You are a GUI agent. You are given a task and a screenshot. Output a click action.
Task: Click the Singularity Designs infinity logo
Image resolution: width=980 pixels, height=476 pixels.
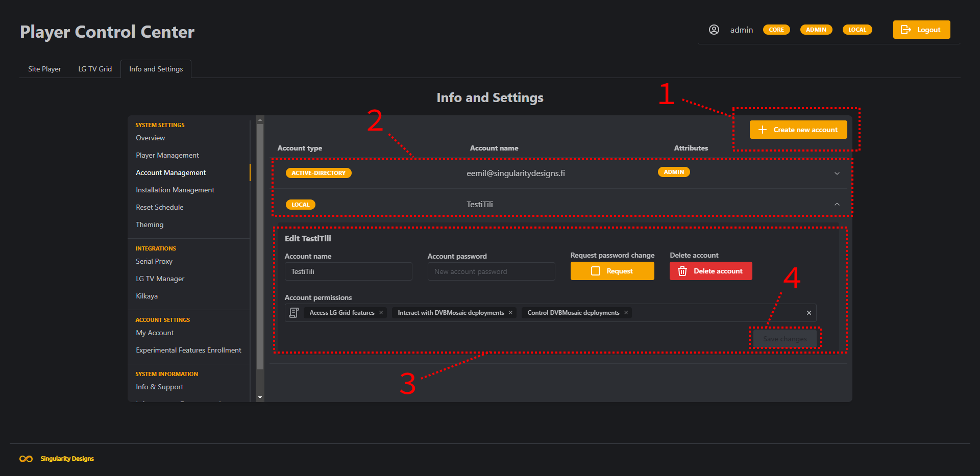pyautogui.click(x=26, y=459)
